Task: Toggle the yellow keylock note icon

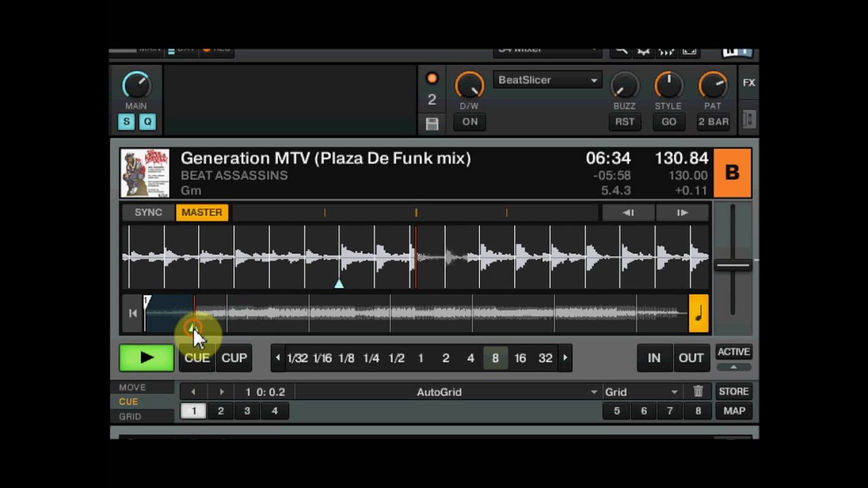Action: (698, 313)
